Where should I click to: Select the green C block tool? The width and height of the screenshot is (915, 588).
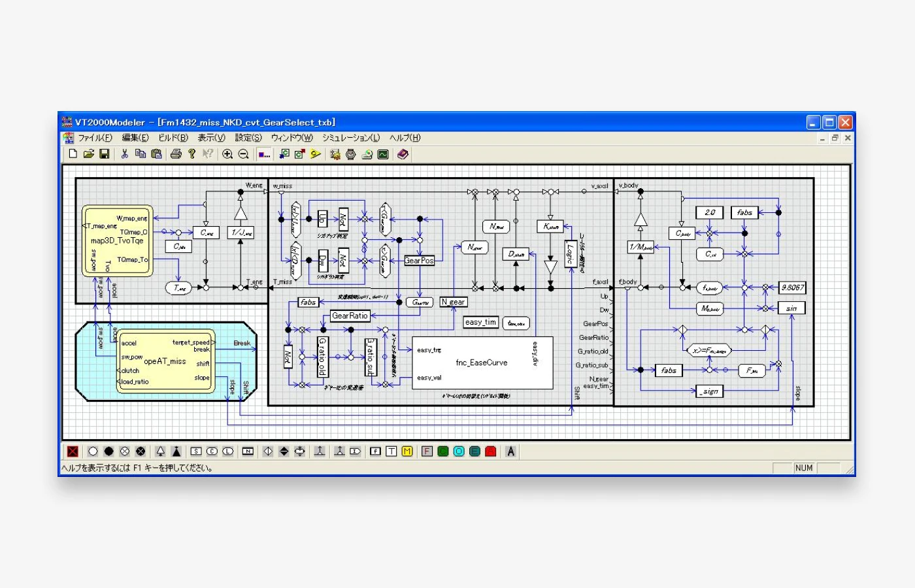pos(443,451)
